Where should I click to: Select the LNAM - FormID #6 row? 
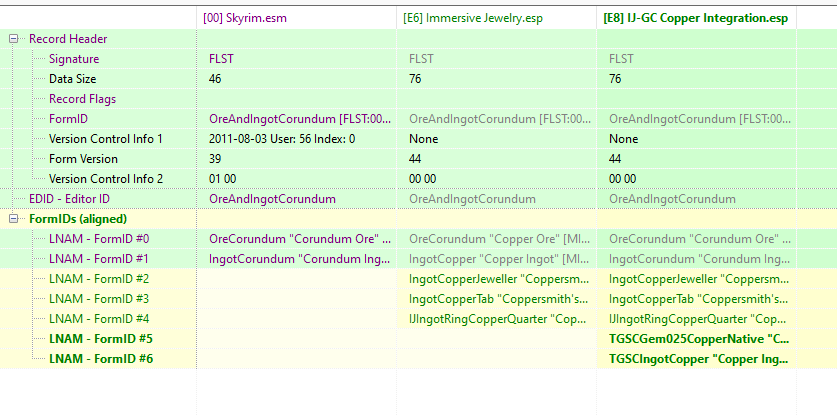[x=418, y=359]
